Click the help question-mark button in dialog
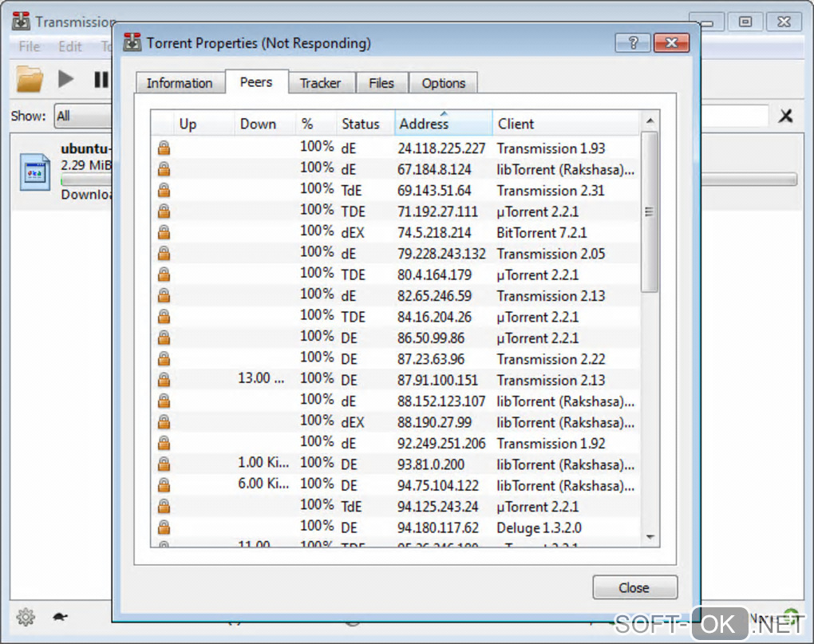The height and width of the screenshot is (644, 814). (632, 42)
